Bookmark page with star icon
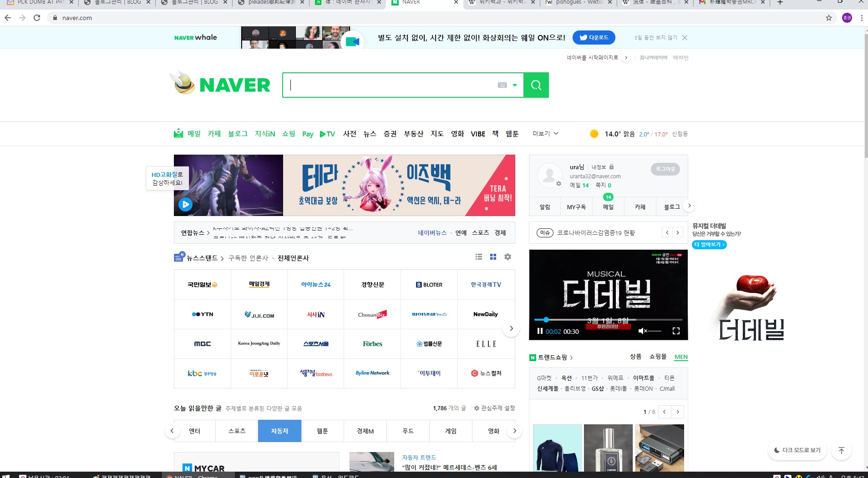 [828, 18]
